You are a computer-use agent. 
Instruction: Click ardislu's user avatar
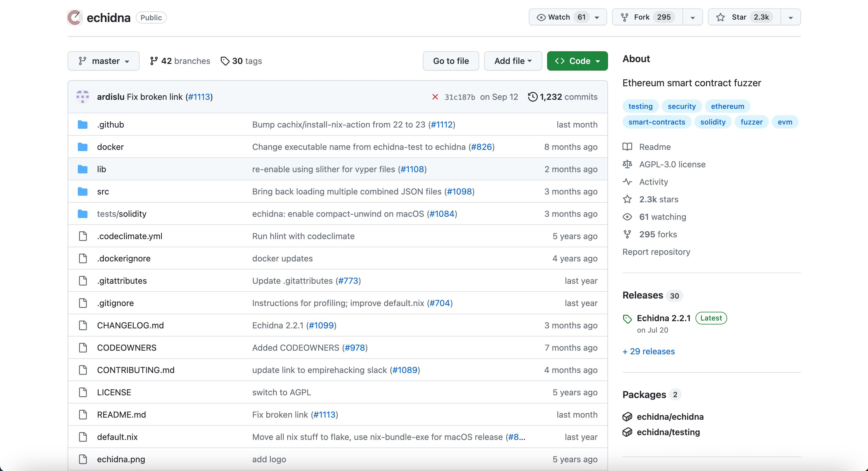83,97
